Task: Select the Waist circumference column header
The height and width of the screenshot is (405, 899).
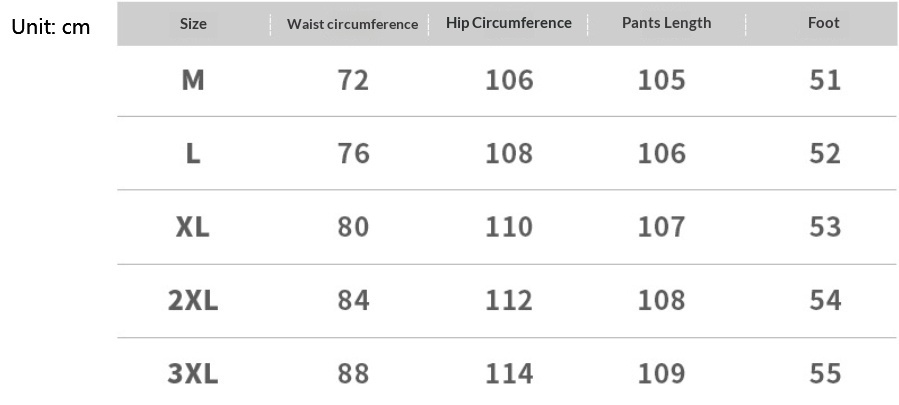Action: 352,24
